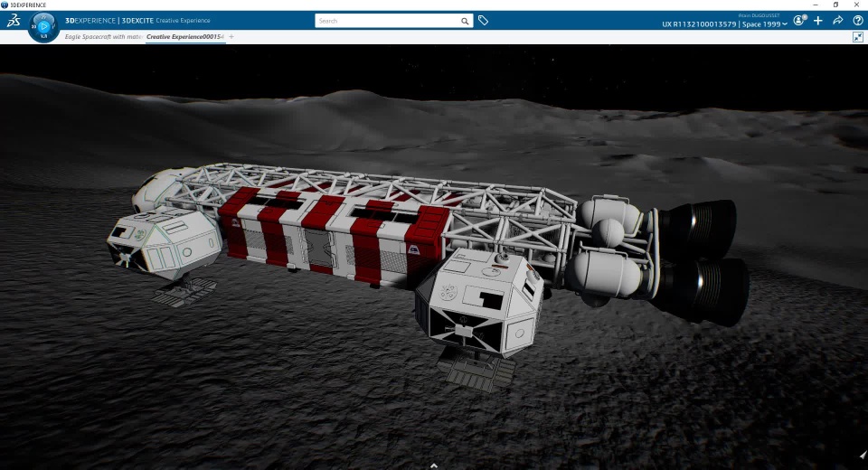The height and width of the screenshot is (470, 868).
Task: Click the 3DEXCITE Creative Experience title
Action: (165, 21)
